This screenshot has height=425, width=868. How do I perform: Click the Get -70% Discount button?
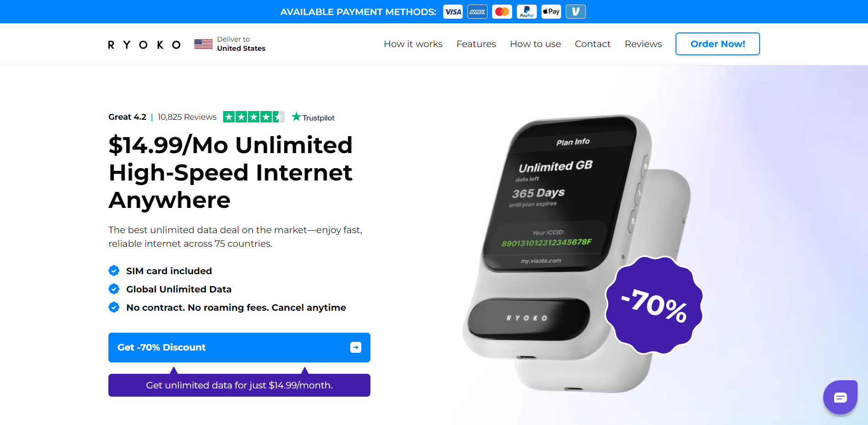click(239, 347)
